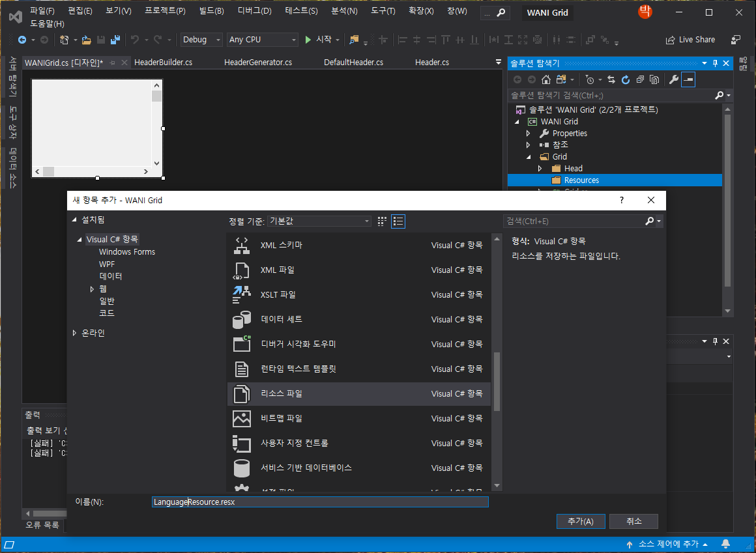Screen dimensions: 756x553
Task: Click the Show All Files icon
Action: pyautogui.click(x=654, y=79)
